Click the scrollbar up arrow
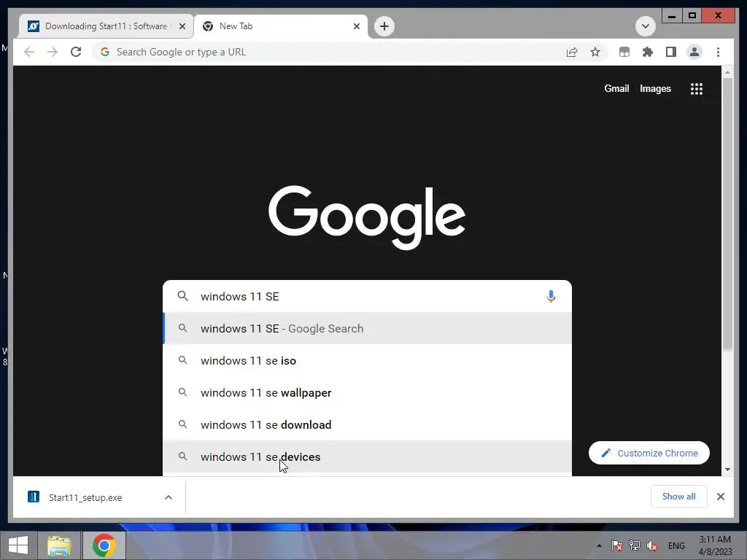This screenshot has width=747, height=560. click(x=727, y=72)
